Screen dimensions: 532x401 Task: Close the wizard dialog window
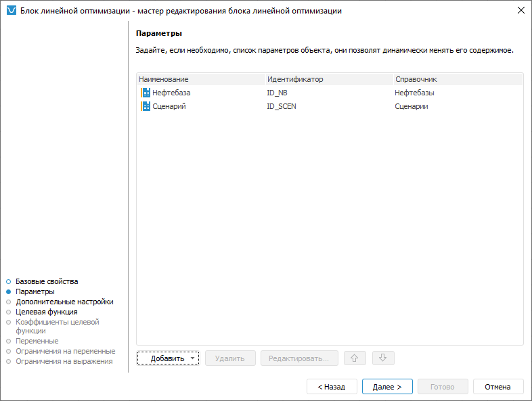click(x=520, y=11)
